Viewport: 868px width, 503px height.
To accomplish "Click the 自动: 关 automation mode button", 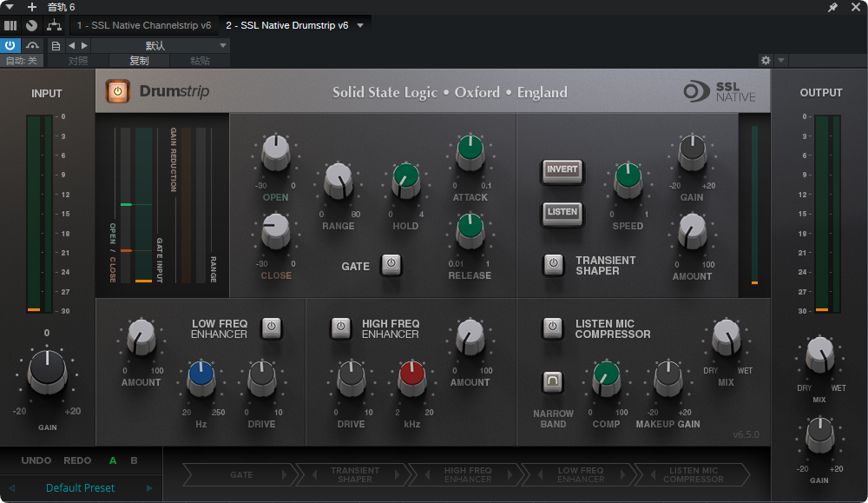I will 21,61.
